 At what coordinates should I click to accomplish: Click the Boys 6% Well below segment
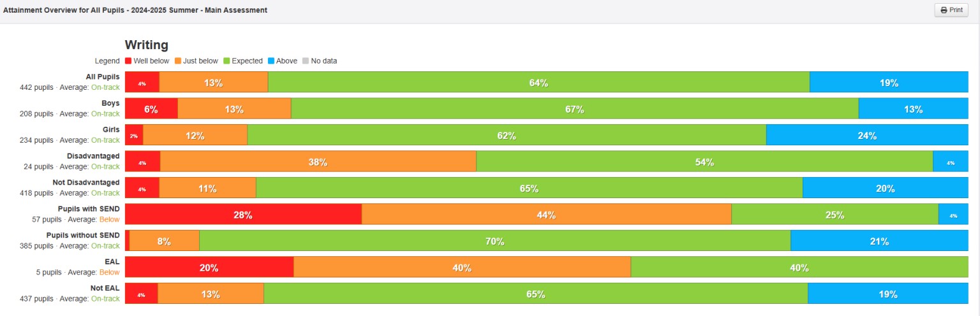[151, 109]
